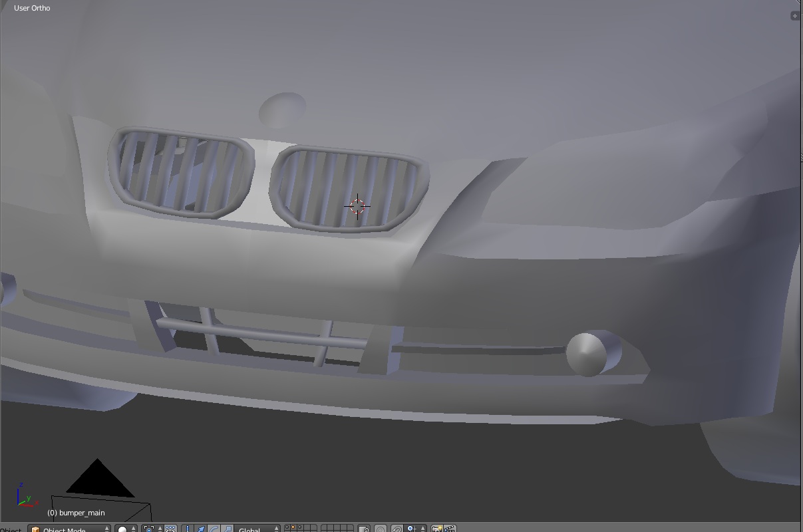Click the right-hand layer button grid
This screenshot has height=532, width=803.
coord(337,529)
